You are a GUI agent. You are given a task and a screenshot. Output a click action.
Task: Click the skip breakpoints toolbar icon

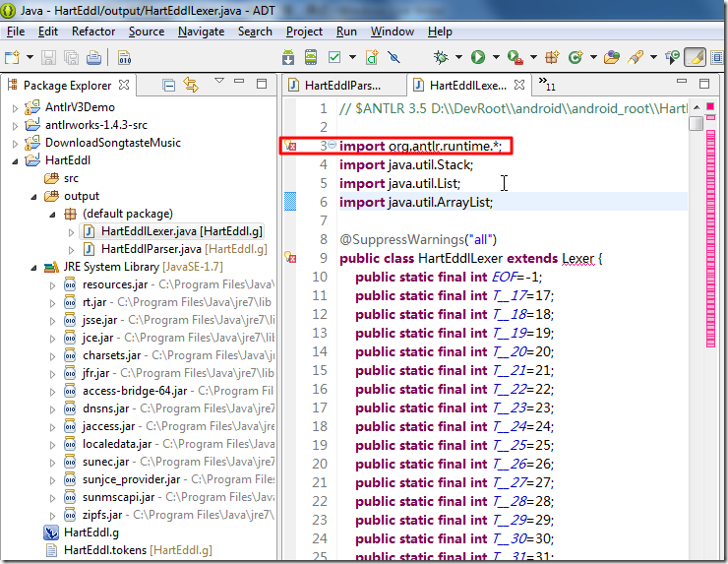point(394,58)
